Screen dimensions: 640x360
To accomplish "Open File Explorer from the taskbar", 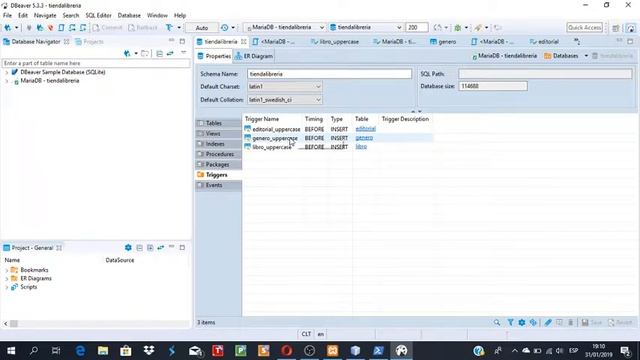I will click(103, 351).
